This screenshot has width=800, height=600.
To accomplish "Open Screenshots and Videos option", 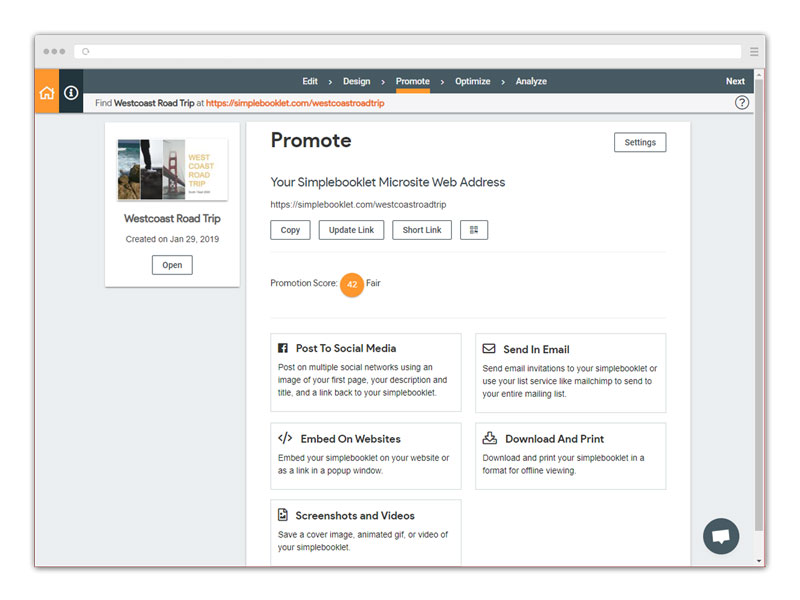I will pyautogui.click(x=366, y=532).
